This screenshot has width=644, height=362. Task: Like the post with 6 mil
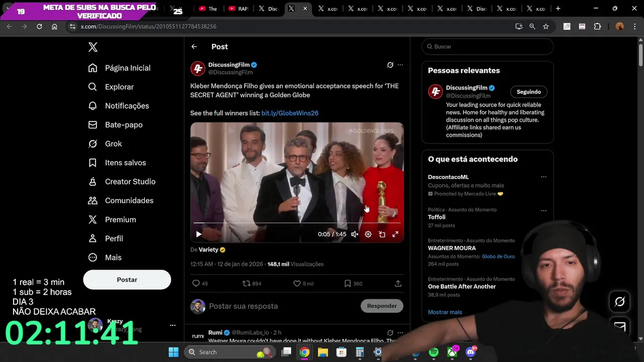pos(303,284)
